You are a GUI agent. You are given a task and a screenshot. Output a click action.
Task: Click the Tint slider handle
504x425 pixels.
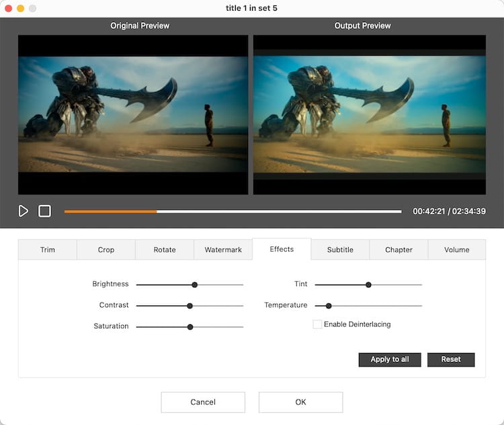coord(368,285)
